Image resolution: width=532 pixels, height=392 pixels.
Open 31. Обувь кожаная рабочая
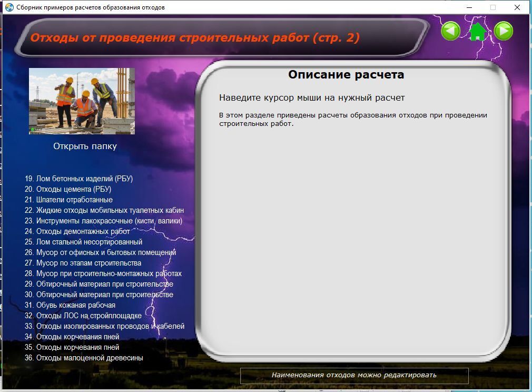(x=70, y=305)
